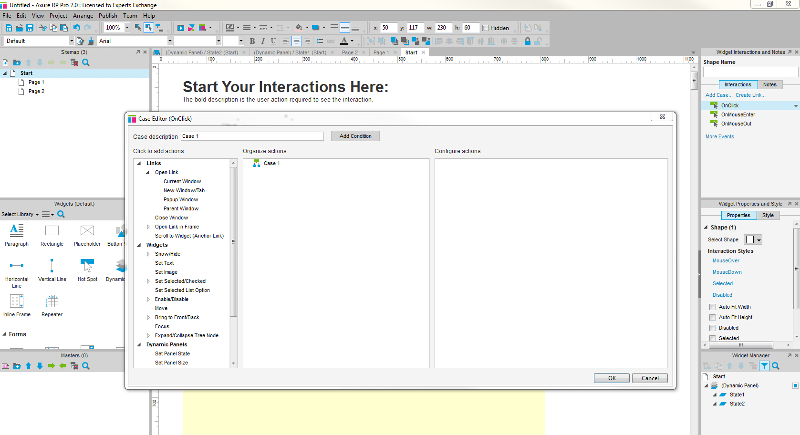Tick the Hidden checkbox in toolbar
800x435 pixels.
(x=485, y=28)
